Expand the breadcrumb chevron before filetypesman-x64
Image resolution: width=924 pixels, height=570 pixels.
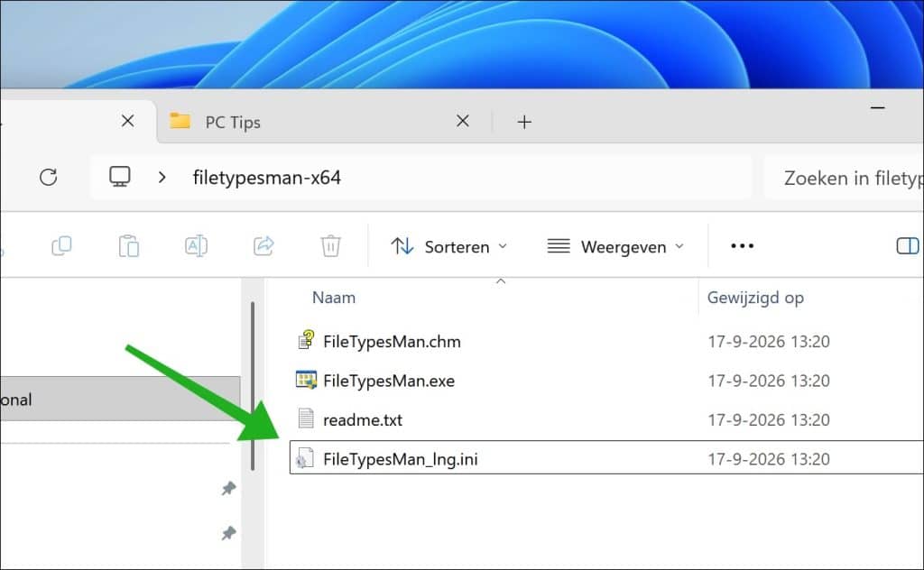tap(162, 178)
